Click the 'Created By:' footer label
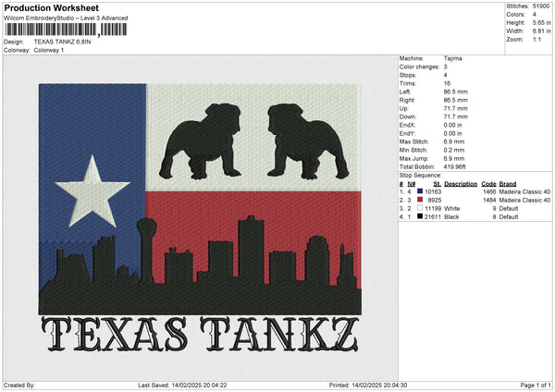555x392 pixels. [19, 385]
